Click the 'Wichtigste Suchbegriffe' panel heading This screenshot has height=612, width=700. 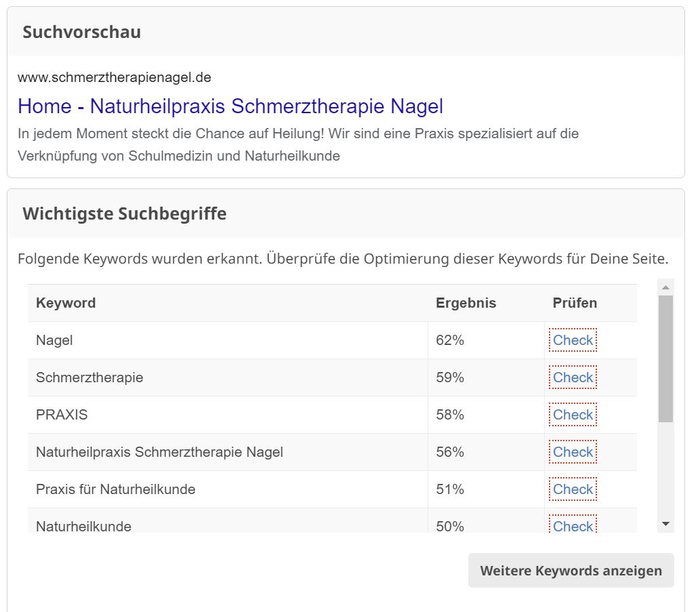pos(125,213)
